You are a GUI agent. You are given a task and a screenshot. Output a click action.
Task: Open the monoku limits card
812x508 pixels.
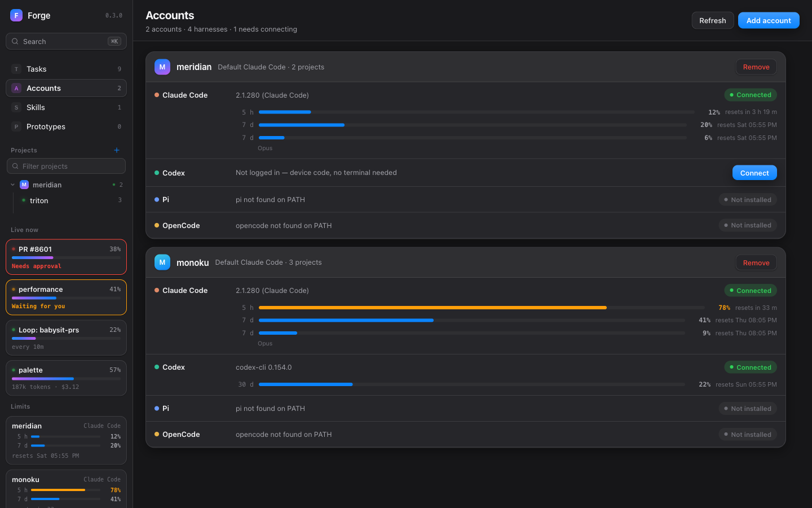coord(66,489)
